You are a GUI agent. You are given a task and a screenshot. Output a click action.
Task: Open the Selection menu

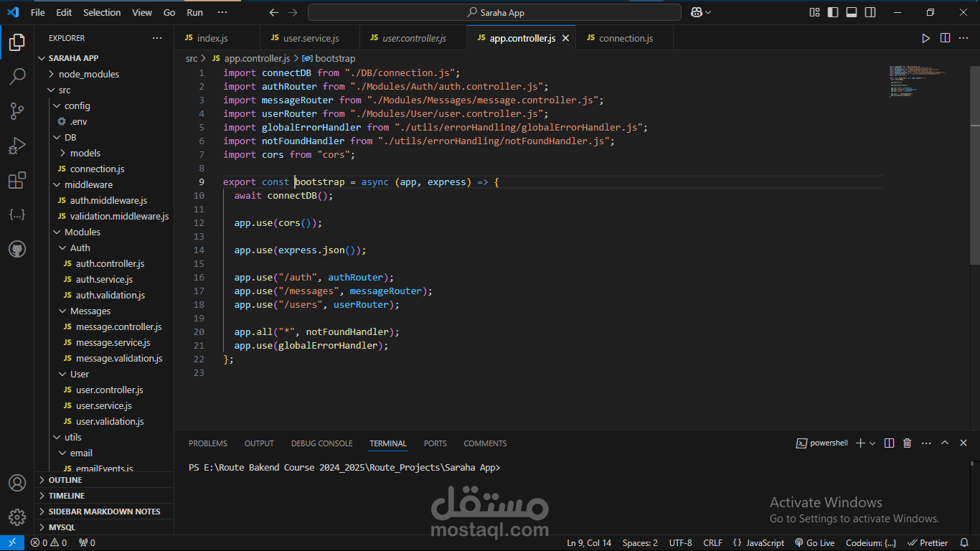(x=102, y=12)
